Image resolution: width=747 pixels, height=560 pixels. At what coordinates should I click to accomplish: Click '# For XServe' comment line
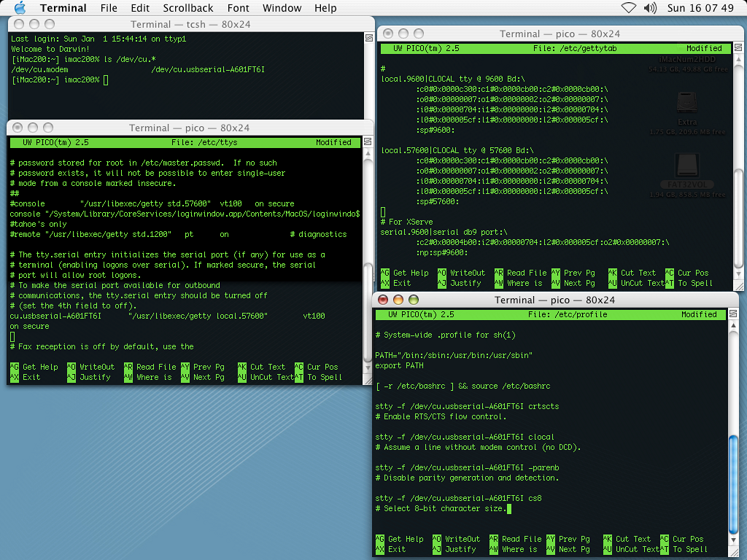407,222
